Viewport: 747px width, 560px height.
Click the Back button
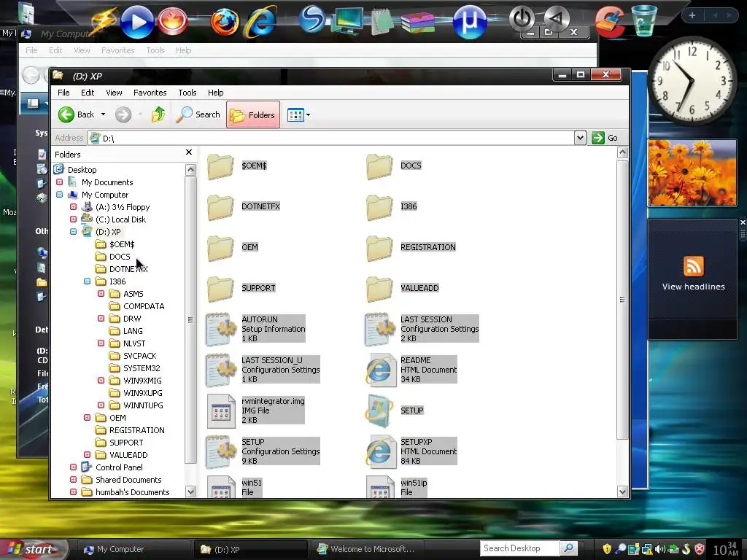coord(76,114)
